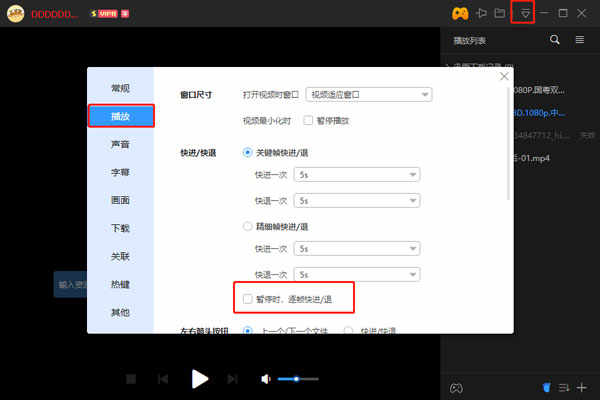Viewport: 600px width, 400px height.
Task: Select playlist item ending 080P.国粤双...
Action: tap(539, 90)
